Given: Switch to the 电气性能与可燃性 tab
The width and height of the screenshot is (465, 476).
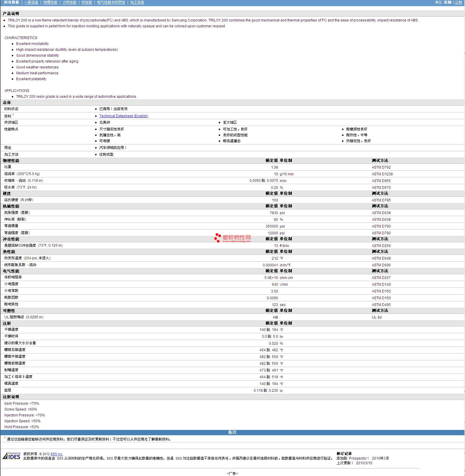Looking at the screenshot, I should [111, 2].
